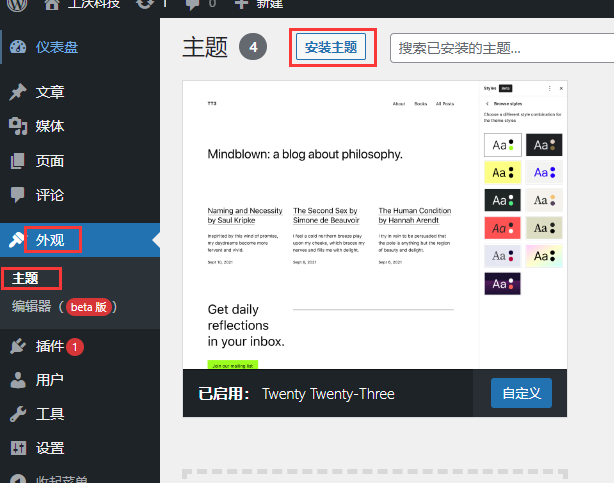The height and width of the screenshot is (483, 614).
Task: Click 安装主题 install themes button
Action: [x=331, y=47]
